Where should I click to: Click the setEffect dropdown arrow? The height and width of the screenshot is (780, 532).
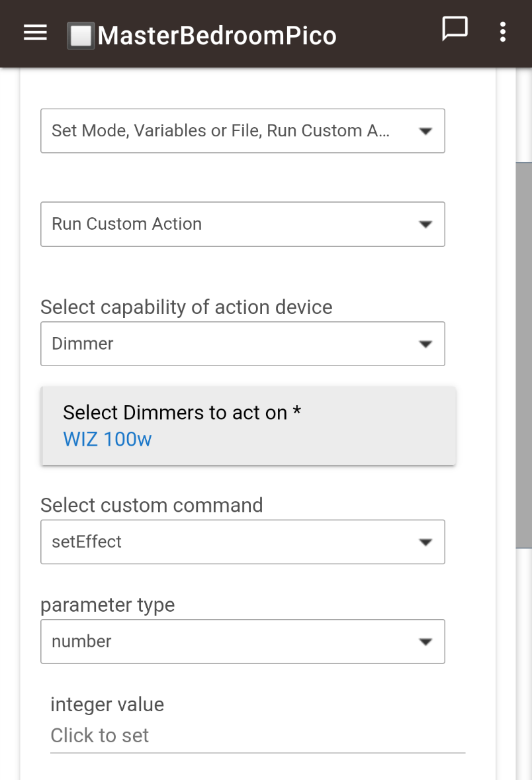425,542
